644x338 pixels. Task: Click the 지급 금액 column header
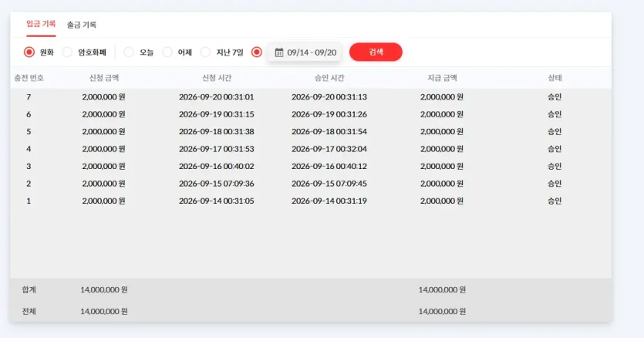pyautogui.click(x=442, y=78)
